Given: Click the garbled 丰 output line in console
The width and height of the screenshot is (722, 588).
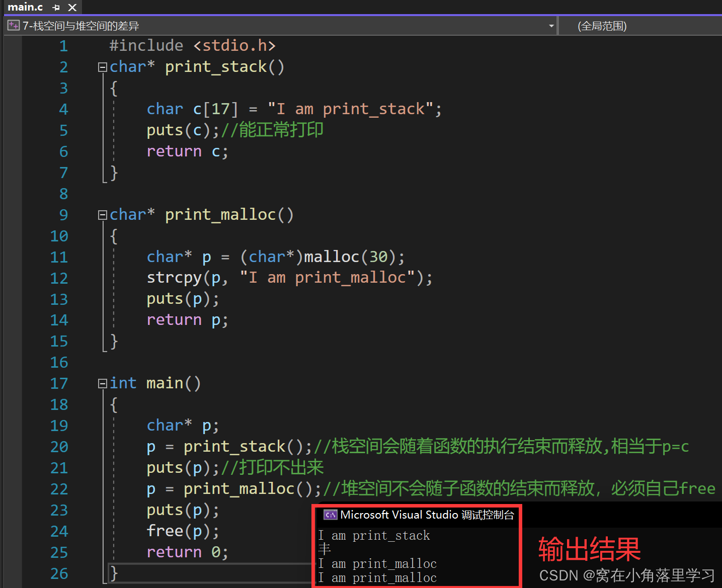Looking at the screenshot, I should coord(325,549).
